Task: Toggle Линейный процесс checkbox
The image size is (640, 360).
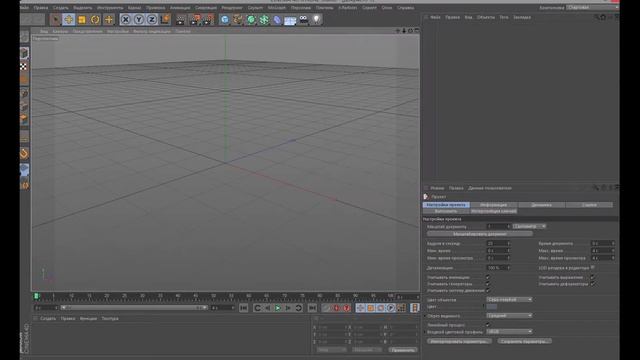Action: coord(487,325)
